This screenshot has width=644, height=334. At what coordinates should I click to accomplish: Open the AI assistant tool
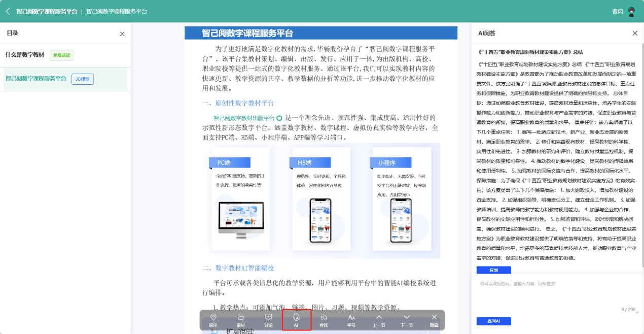(x=296, y=320)
